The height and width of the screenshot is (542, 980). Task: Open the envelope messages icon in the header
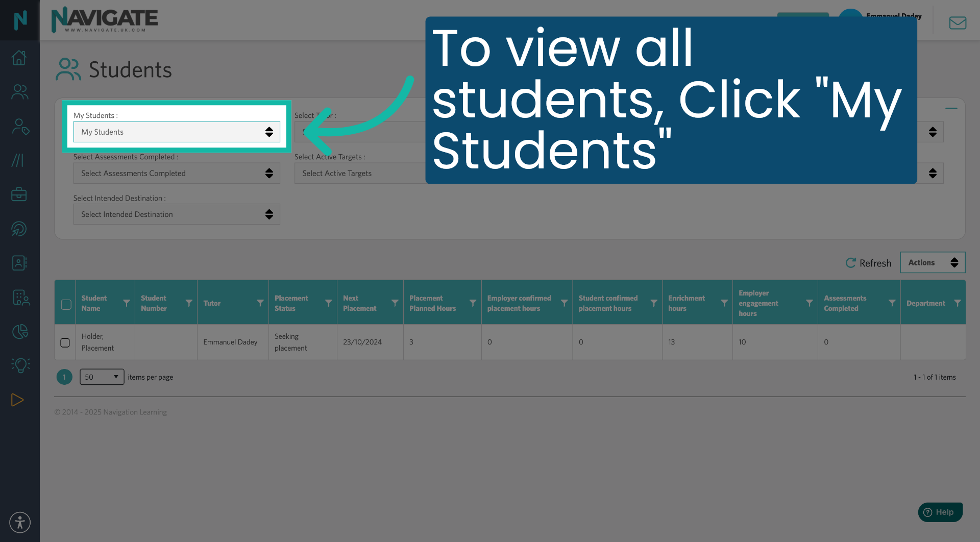[x=958, y=22]
